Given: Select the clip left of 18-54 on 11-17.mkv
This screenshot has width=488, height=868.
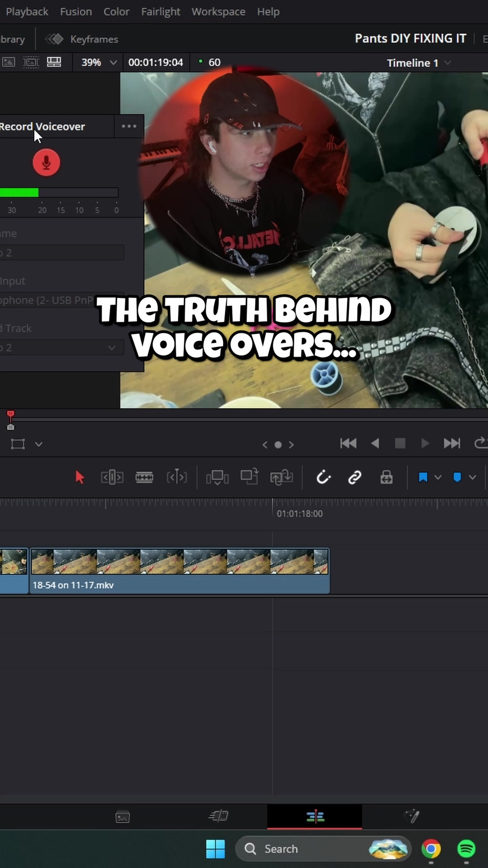Looking at the screenshot, I should (14, 571).
